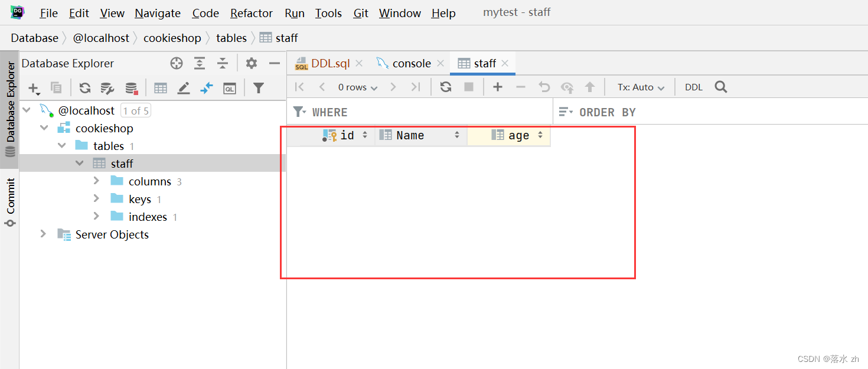Click the Duplicate data source icon
Image resolution: width=868 pixels, height=369 pixels.
click(x=56, y=87)
